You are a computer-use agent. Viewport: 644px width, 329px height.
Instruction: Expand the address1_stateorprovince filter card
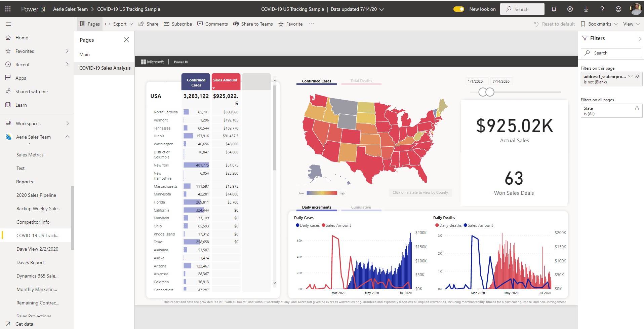[x=630, y=76]
